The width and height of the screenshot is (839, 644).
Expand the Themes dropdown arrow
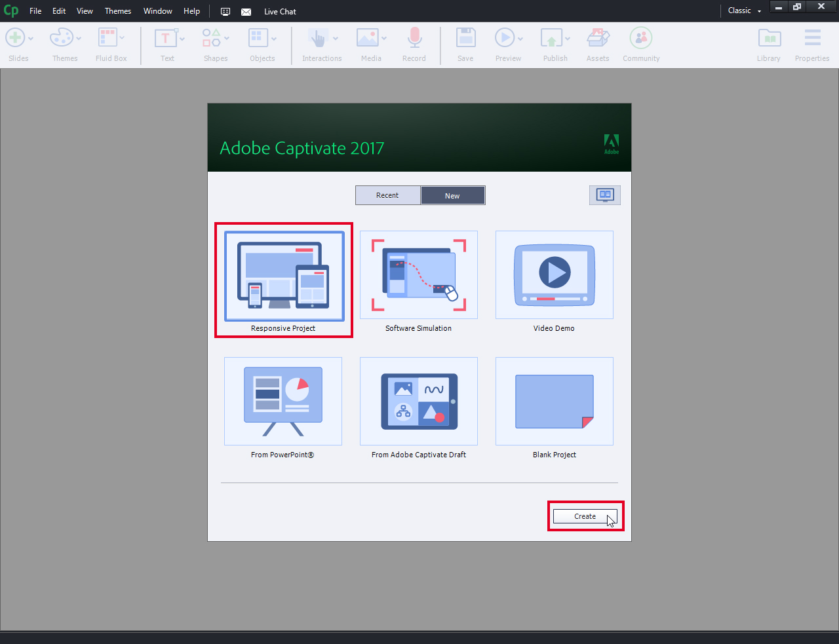(79, 38)
